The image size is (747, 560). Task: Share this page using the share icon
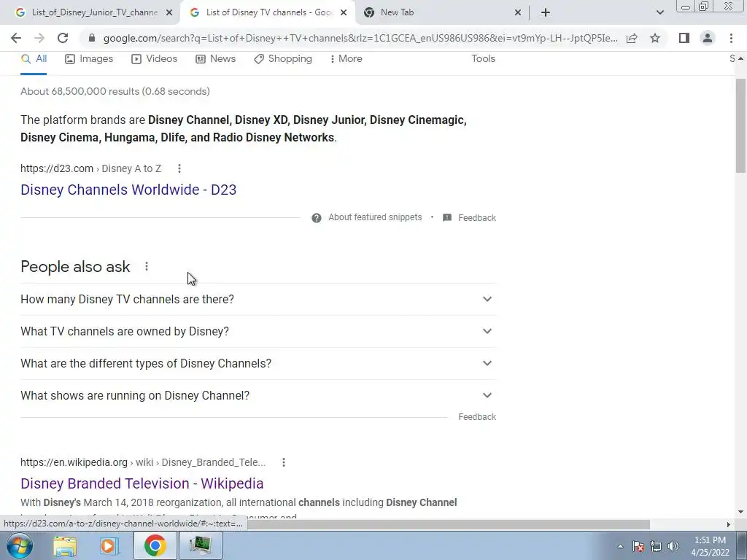[x=632, y=38]
